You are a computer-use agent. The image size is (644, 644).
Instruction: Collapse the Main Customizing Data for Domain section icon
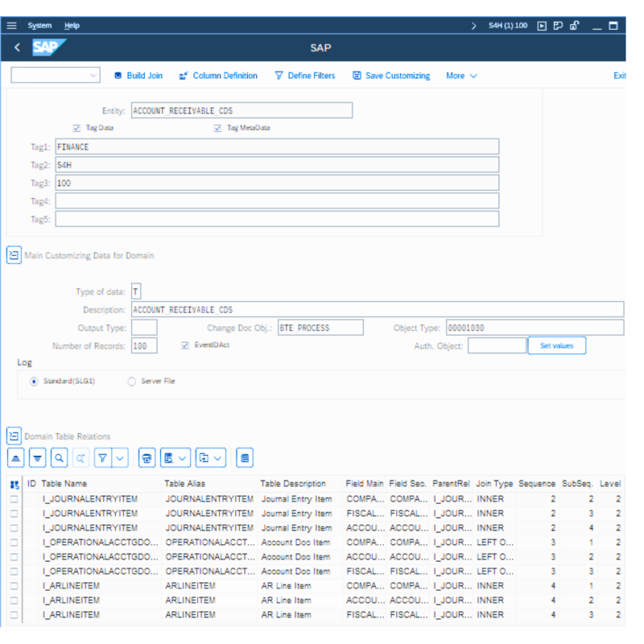pos(13,254)
